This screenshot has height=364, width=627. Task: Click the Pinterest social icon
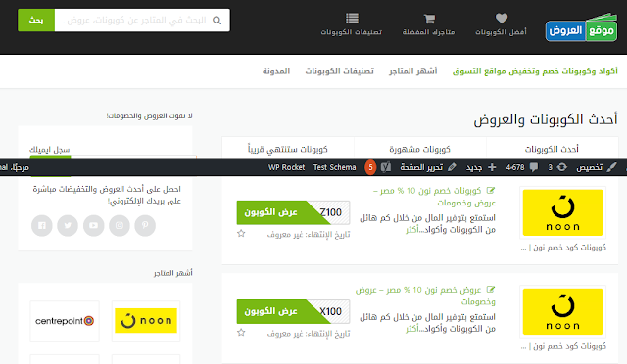(x=145, y=225)
